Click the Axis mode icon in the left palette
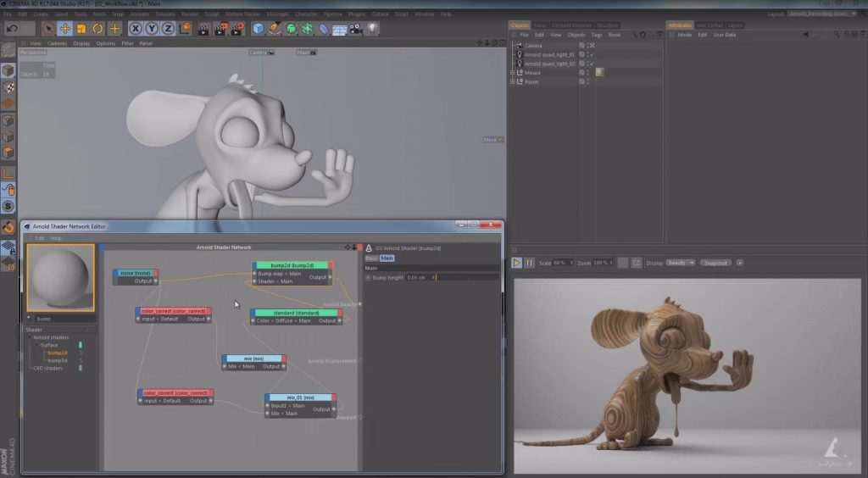Screen dimensions: 868x478 pyautogui.click(x=8, y=174)
